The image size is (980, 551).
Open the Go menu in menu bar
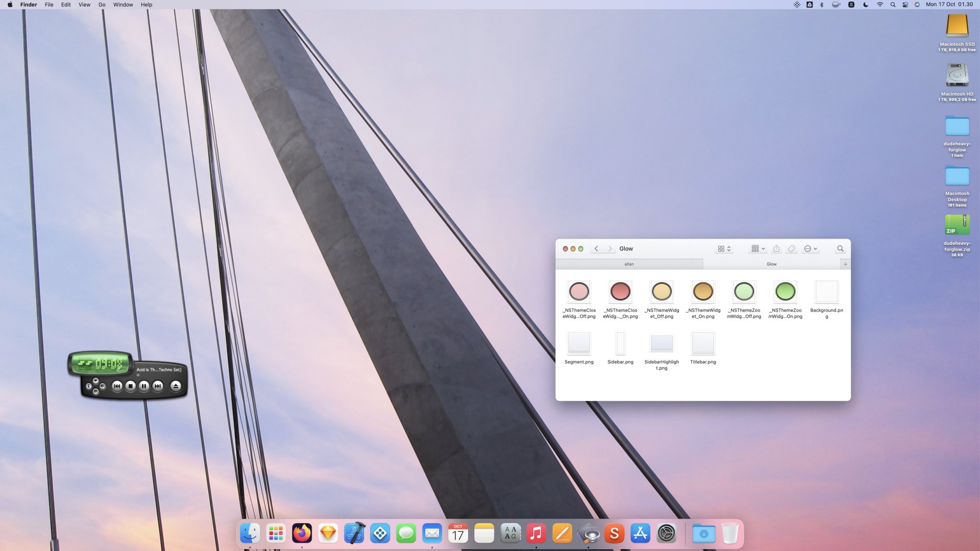pos(102,4)
